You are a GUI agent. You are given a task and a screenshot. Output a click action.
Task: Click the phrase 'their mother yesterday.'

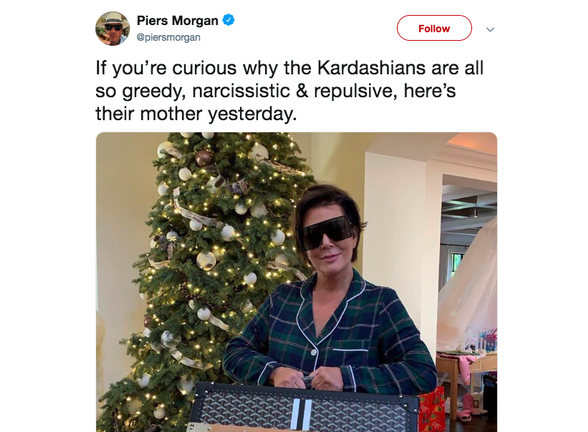coord(196,114)
